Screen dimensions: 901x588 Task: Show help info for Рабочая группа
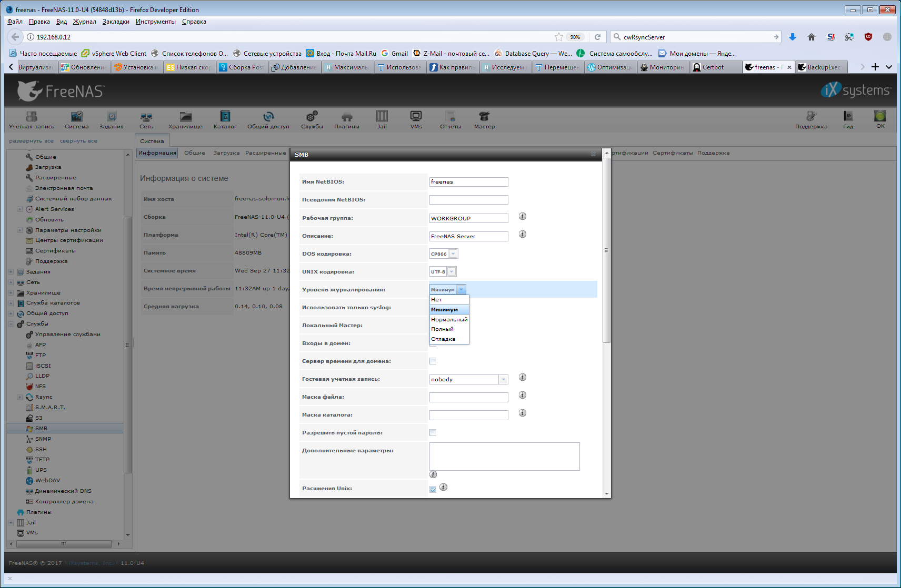click(523, 216)
